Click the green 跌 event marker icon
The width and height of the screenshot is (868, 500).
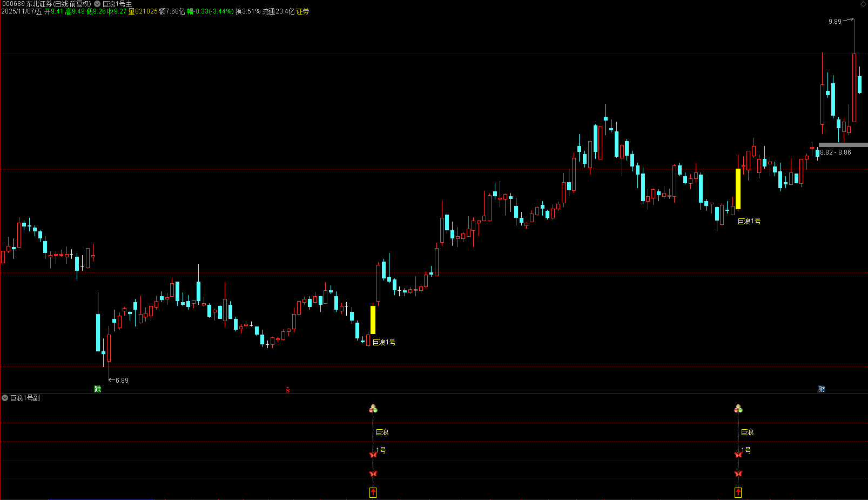pos(98,389)
